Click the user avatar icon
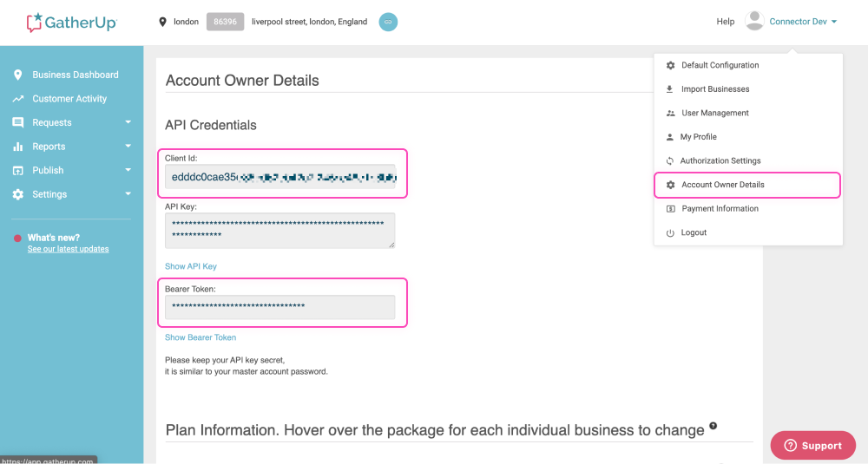868x464 pixels. 754,21
